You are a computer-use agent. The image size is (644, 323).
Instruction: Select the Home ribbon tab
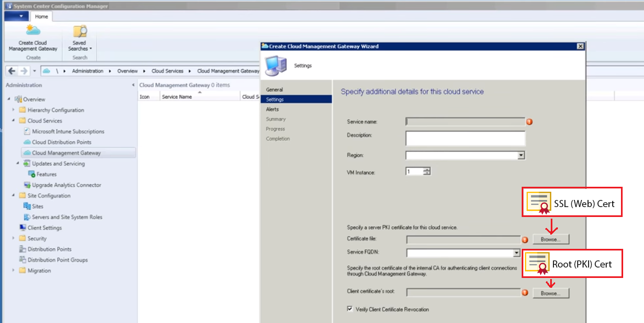[42, 16]
